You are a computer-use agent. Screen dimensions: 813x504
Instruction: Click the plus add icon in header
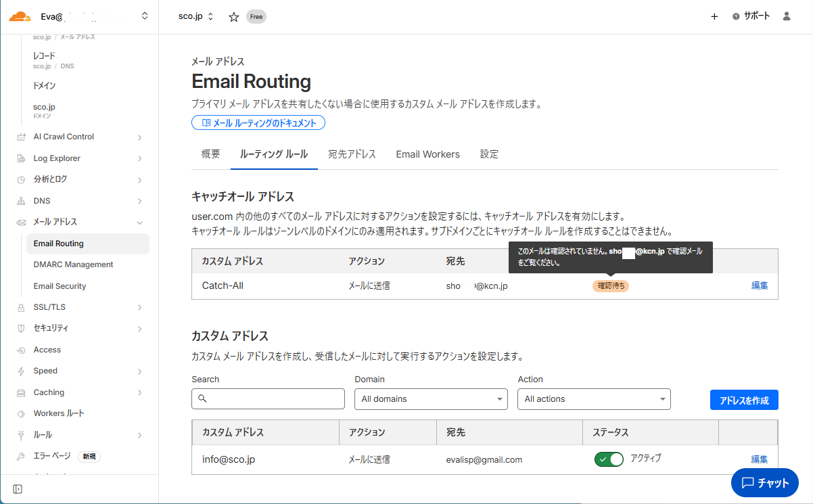point(714,17)
